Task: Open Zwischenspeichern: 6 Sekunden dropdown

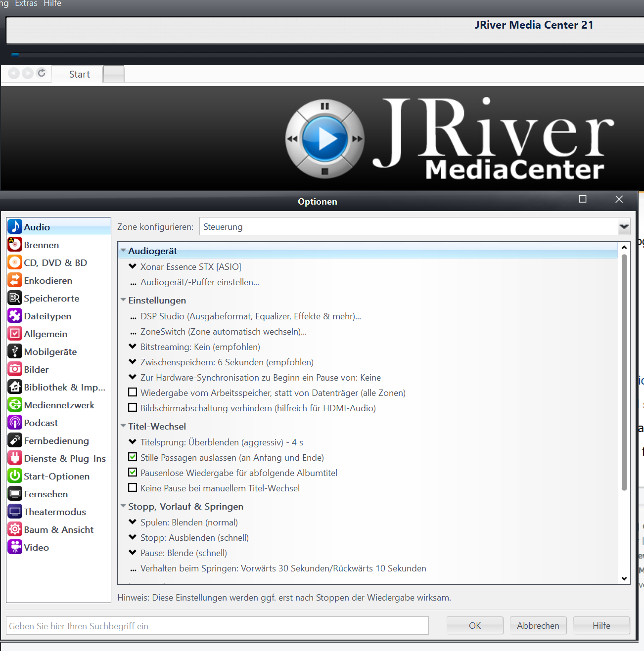Action: [x=133, y=362]
